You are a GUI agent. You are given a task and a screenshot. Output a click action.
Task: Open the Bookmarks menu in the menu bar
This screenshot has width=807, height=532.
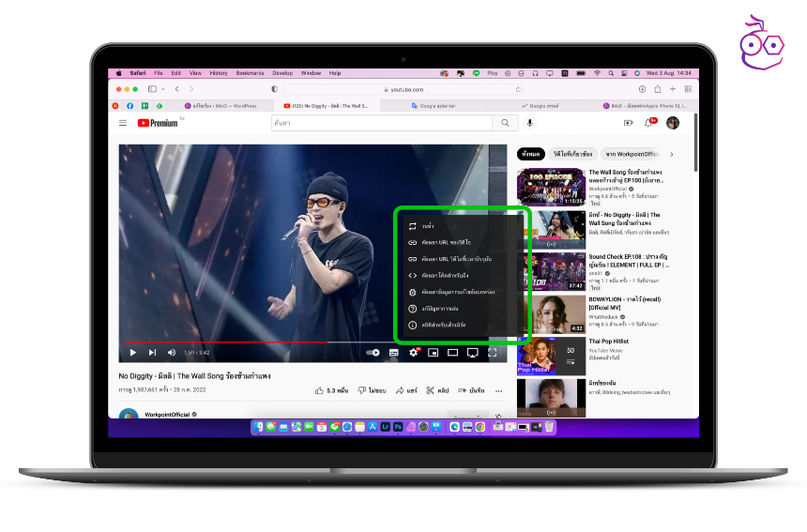click(250, 73)
